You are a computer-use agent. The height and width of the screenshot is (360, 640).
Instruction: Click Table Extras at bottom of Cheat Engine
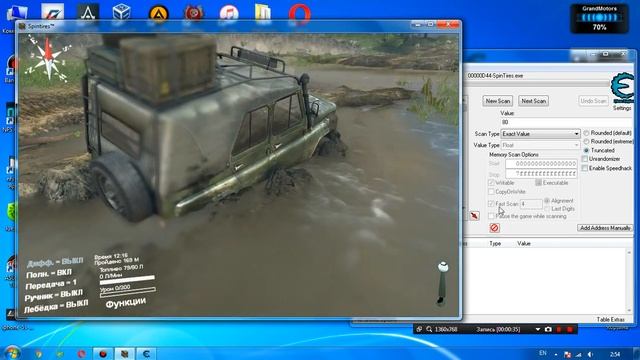click(x=610, y=319)
